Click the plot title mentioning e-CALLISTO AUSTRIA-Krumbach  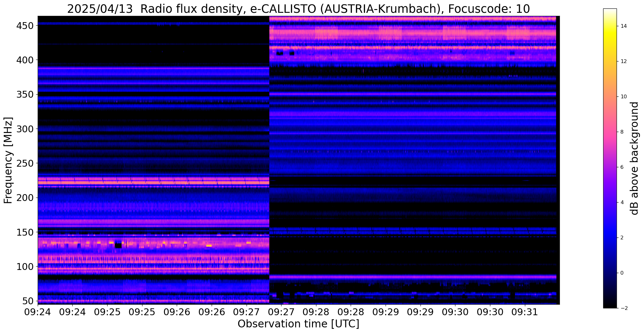(298, 9)
